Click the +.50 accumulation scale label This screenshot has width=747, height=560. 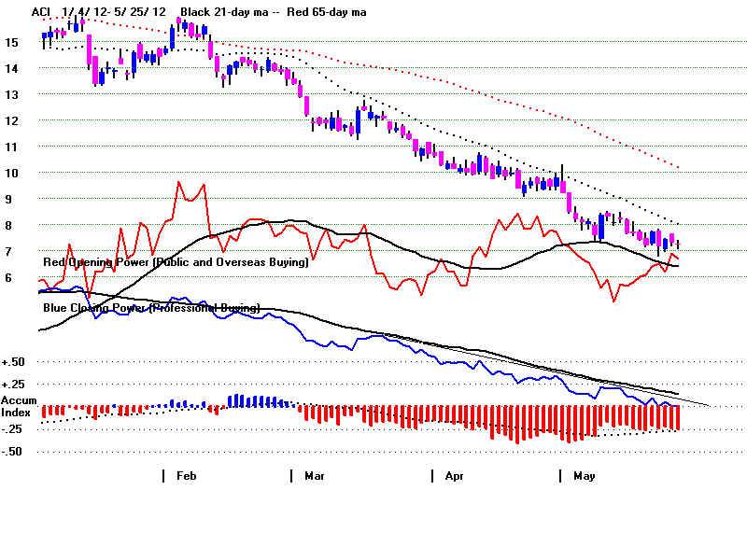13,362
